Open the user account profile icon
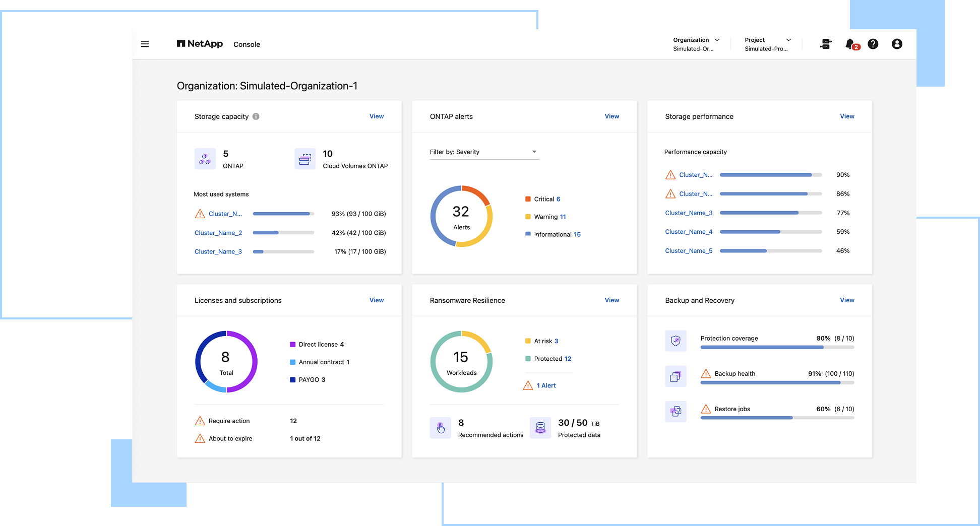 click(897, 44)
